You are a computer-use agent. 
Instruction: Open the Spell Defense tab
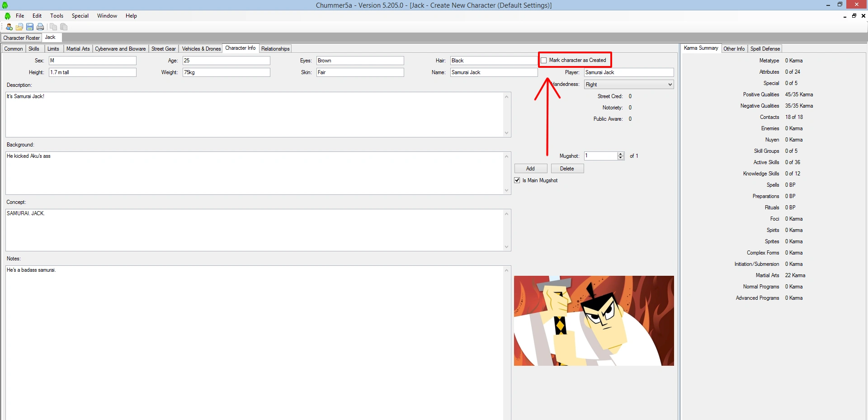[x=765, y=49]
